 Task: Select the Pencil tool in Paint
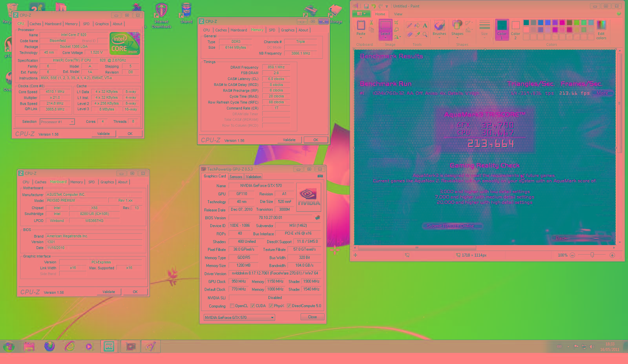(x=409, y=25)
